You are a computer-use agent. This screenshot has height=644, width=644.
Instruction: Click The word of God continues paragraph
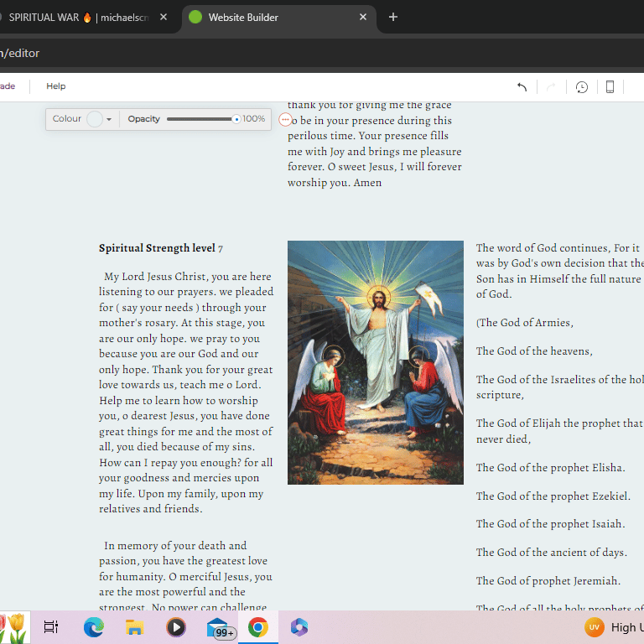[560, 271]
